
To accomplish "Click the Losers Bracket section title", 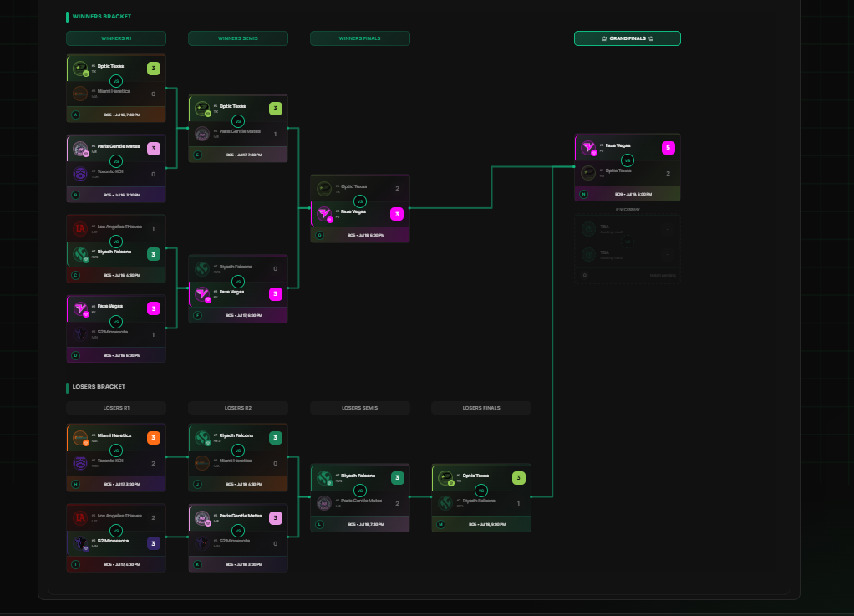I will click(x=99, y=387).
